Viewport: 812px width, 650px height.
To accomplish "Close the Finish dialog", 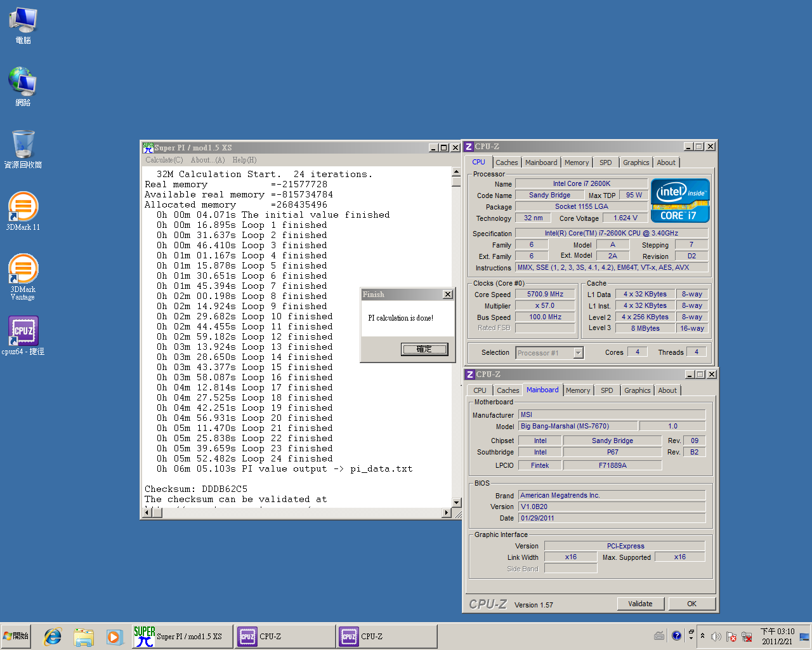I will coord(448,295).
